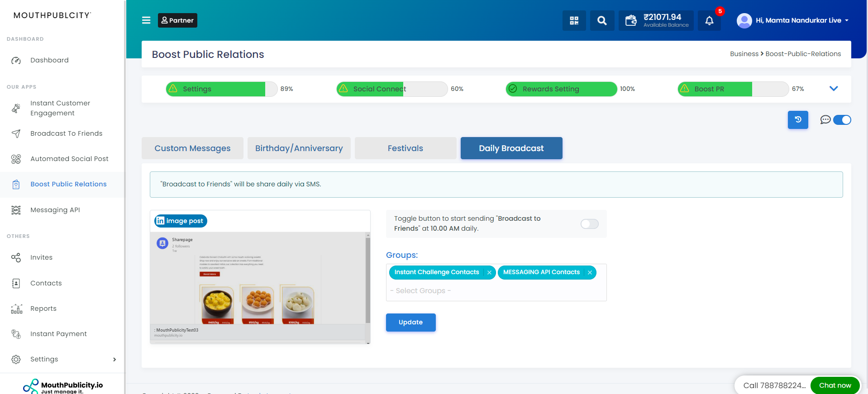Click the Update button
The width and height of the screenshot is (868, 394).
tap(410, 323)
